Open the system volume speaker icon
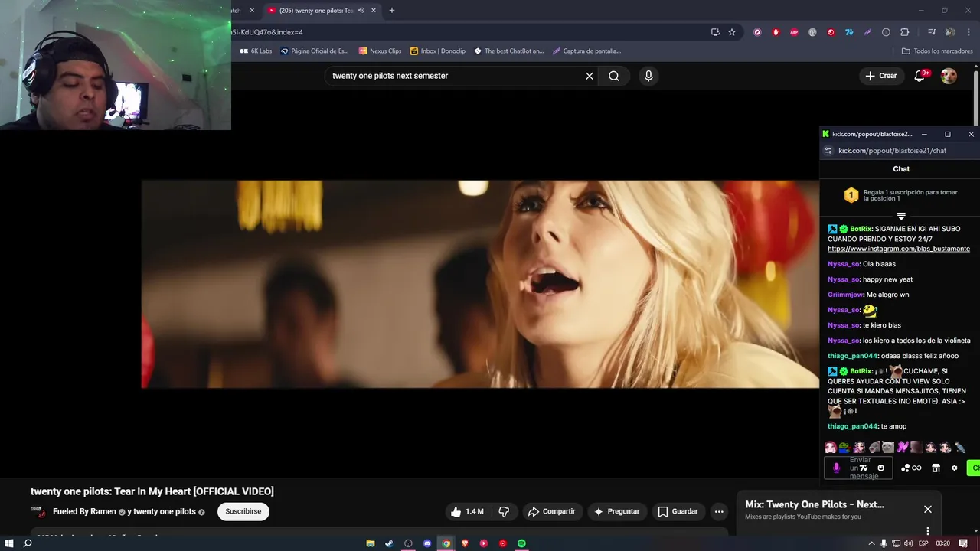The width and height of the screenshot is (980, 551). pos(909,543)
